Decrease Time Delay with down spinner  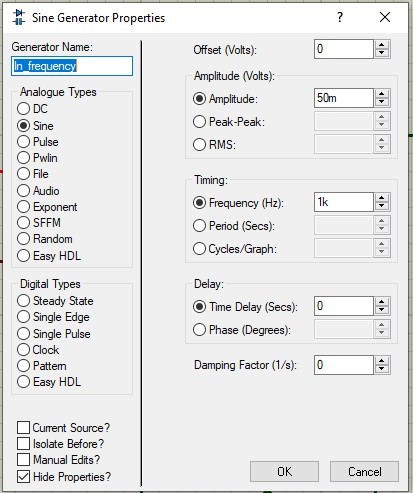tap(382, 310)
